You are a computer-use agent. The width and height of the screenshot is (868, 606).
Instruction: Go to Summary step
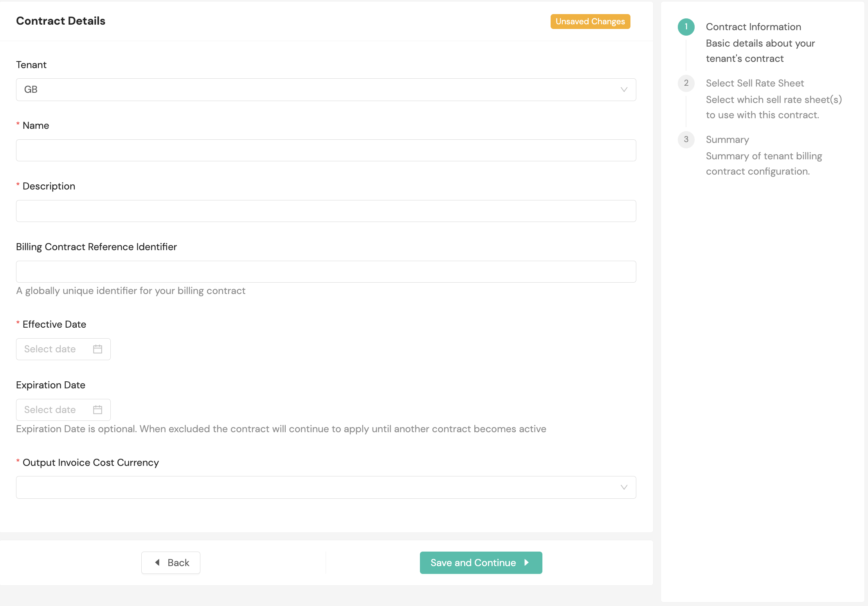click(727, 140)
